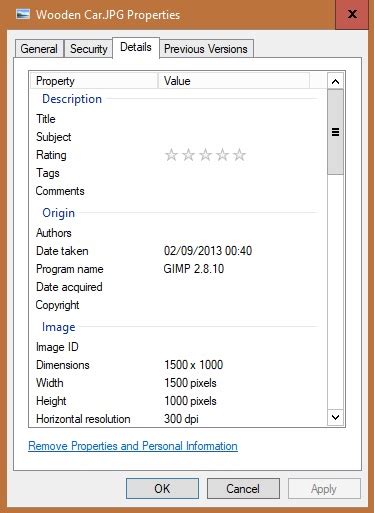The width and height of the screenshot is (374, 513).
Task: Click the Property column header
Action: coord(94,81)
